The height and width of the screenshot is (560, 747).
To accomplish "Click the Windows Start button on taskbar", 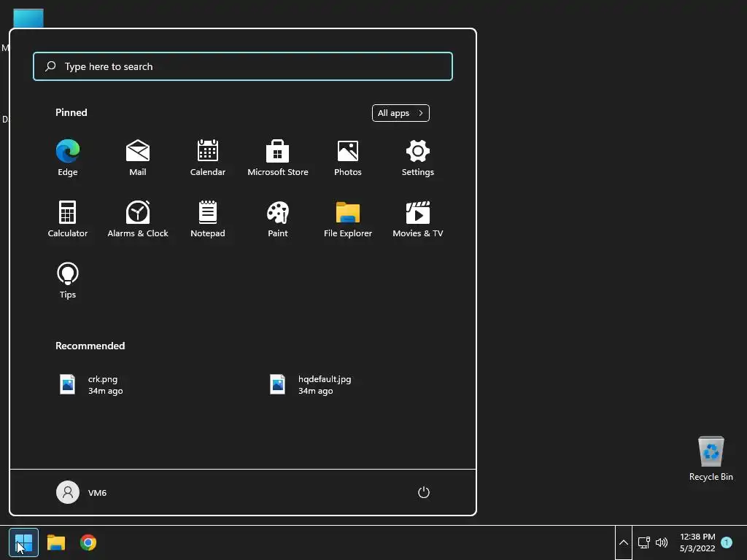I will (24, 542).
